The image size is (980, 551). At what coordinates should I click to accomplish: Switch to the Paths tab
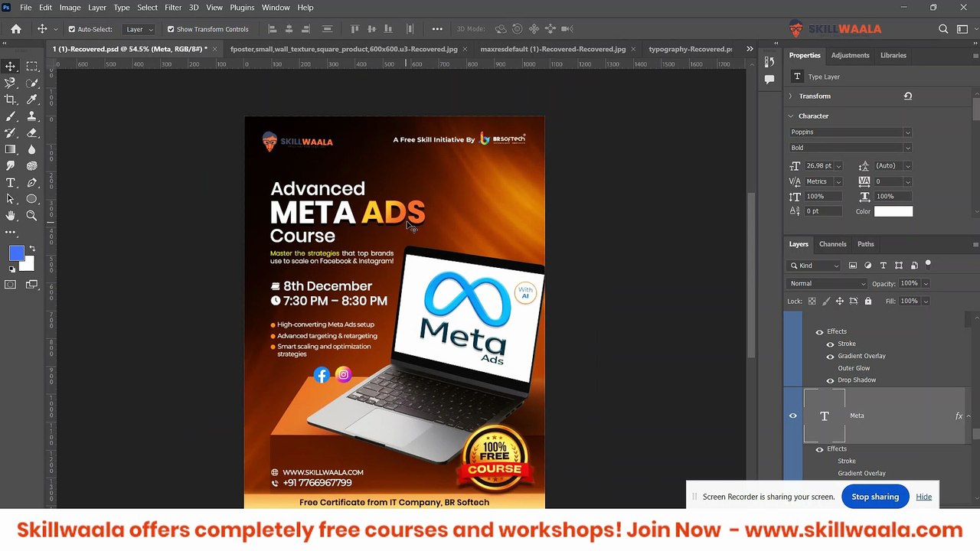[x=865, y=244]
